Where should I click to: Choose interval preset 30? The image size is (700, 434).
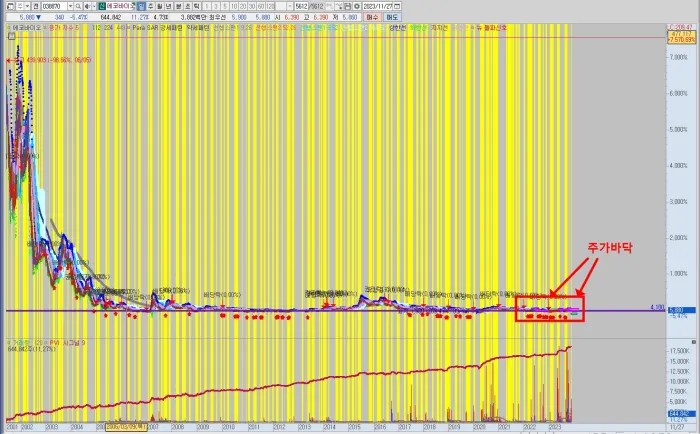tap(252, 6)
